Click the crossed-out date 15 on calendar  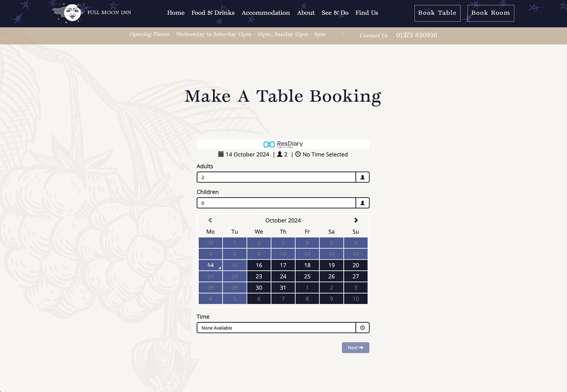(x=235, y=265)
